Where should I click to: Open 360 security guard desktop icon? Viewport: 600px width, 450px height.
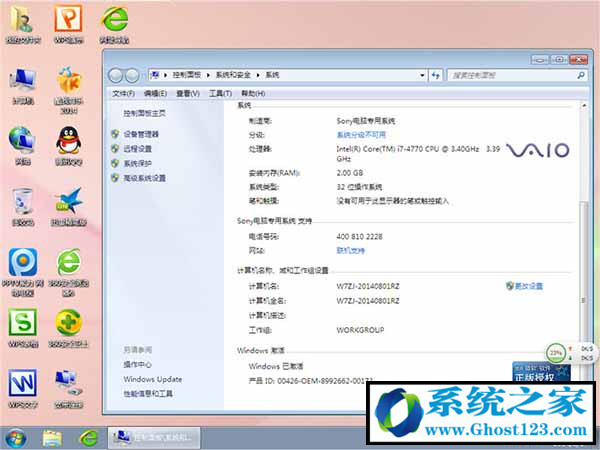68,328
